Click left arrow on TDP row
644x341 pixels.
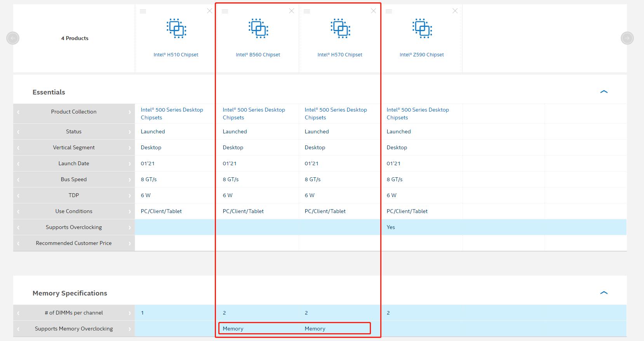click(x=18, y=196)
